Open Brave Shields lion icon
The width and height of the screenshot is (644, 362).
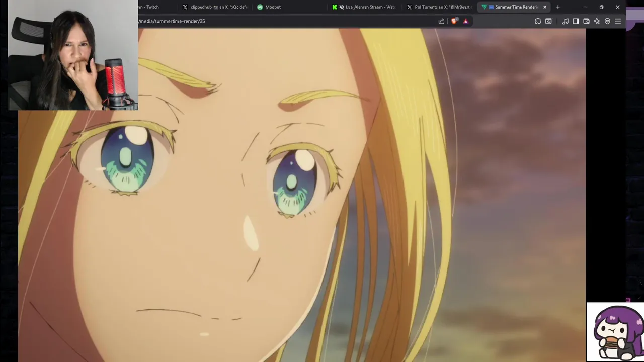[454, 21]
